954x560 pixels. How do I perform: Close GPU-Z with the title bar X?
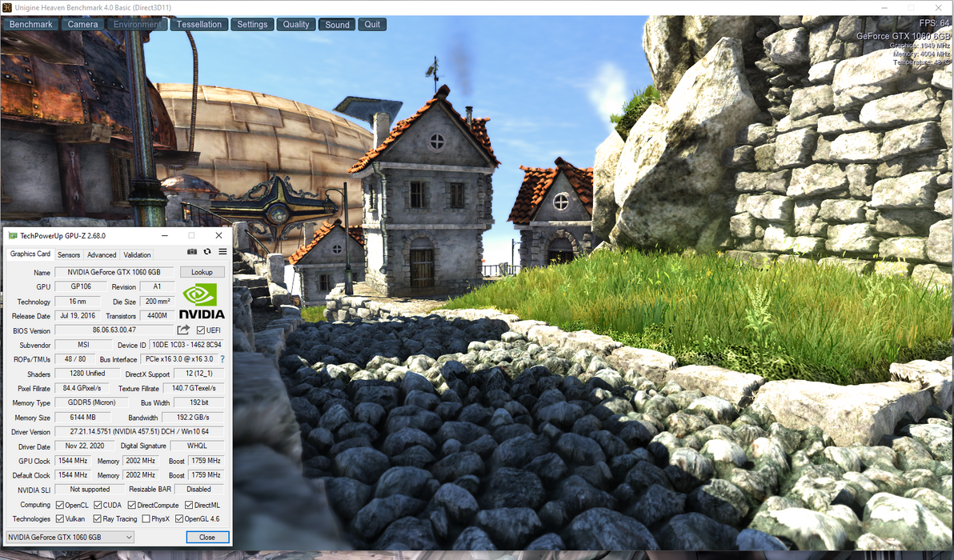pos(218,235)
